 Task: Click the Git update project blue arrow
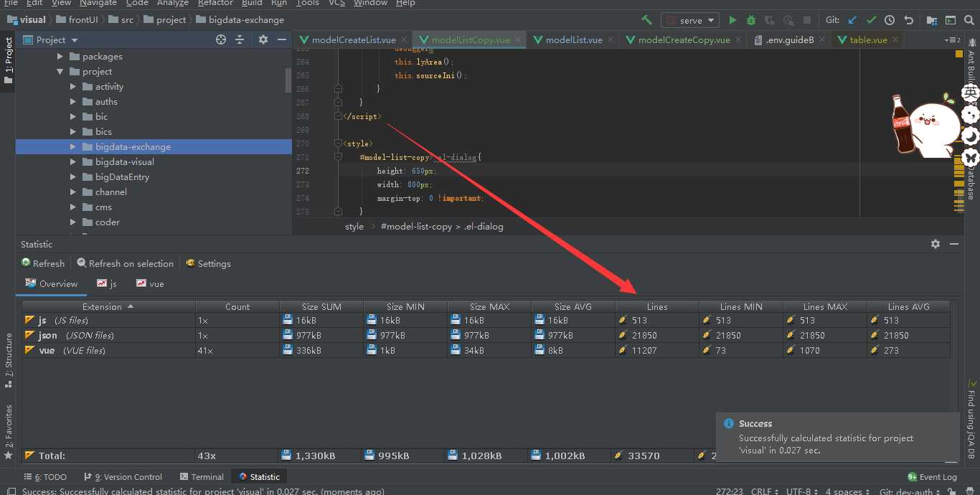click(852, 20)
